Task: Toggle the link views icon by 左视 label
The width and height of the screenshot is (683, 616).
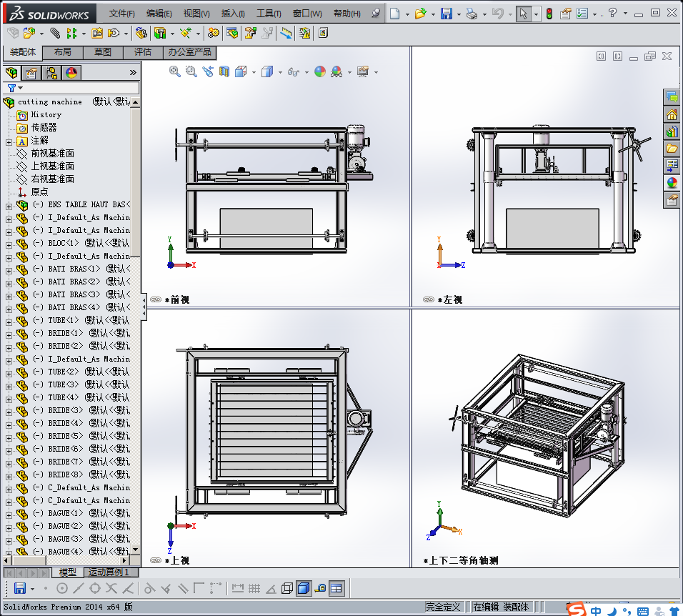Action: coord(428,299)
